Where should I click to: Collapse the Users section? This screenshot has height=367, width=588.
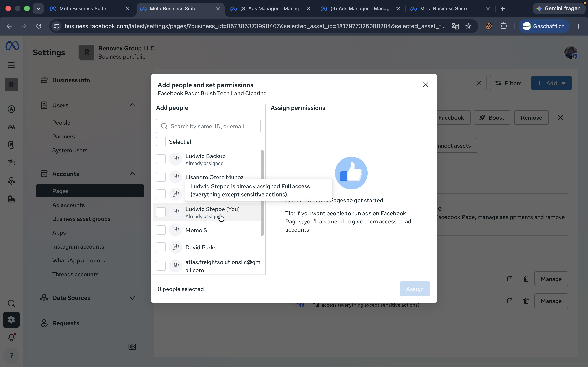pyautogui.click(x=133, y=105)
